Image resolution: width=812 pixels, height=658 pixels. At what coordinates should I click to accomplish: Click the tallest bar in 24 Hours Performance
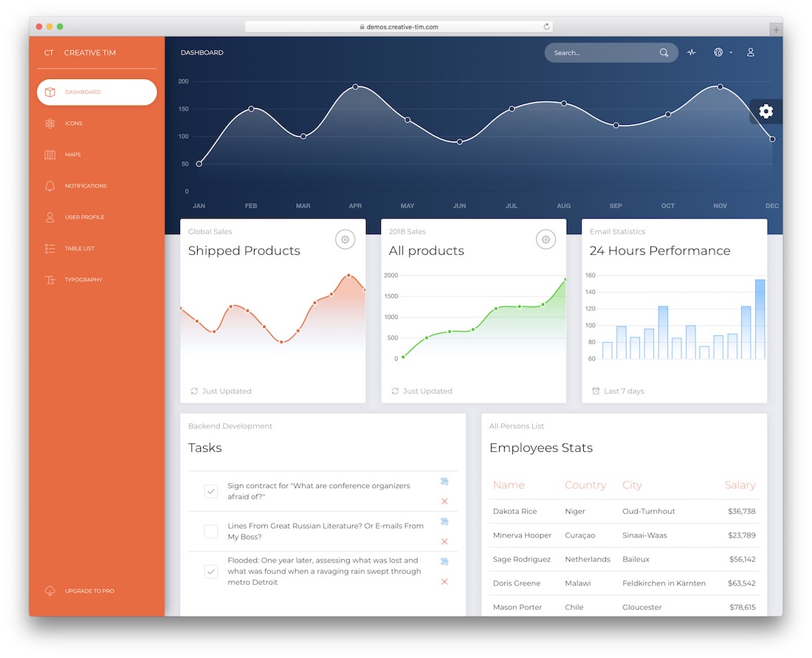coord(760,319)
